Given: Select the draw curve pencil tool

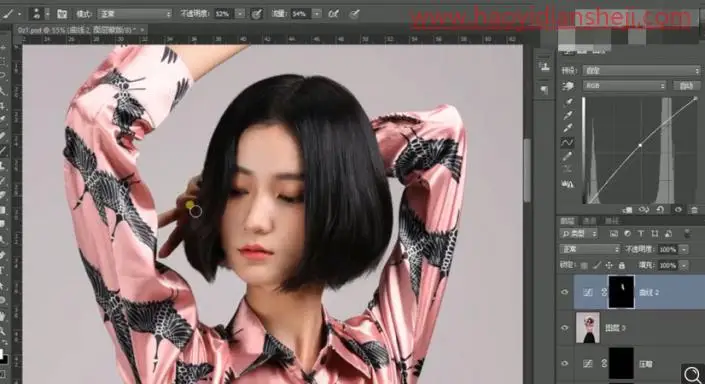Looking at the screenshot, I should (567, 156).
